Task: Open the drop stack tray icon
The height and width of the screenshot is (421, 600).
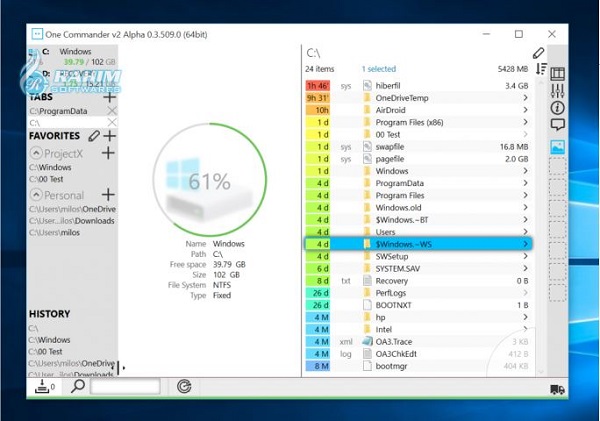Action: coord(42,387)
